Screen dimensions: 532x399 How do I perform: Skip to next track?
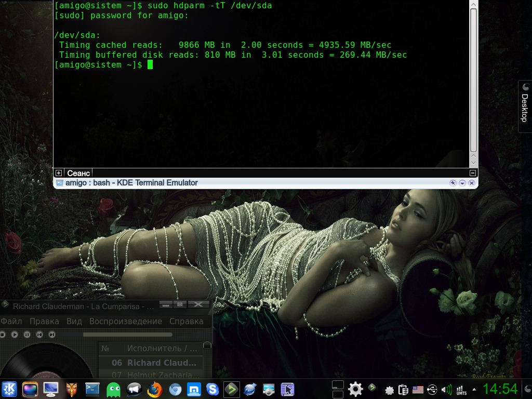pos(52,335)
